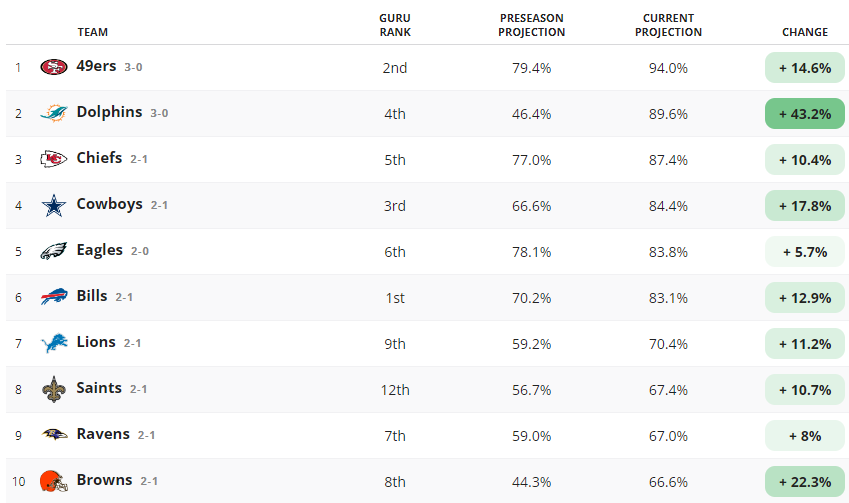
Task: Sort by Guru Rank column header
Action: pyautogui.click(x=395, y=25)
